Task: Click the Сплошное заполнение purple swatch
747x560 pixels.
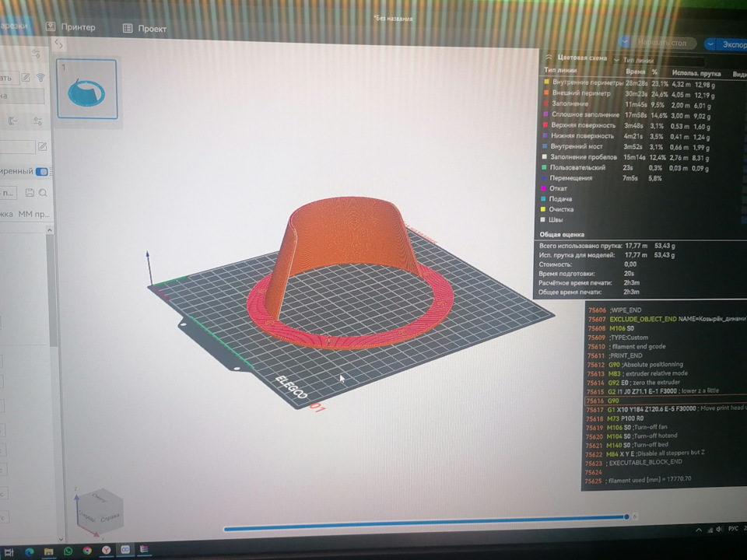Action: click(x=546, y=114)
